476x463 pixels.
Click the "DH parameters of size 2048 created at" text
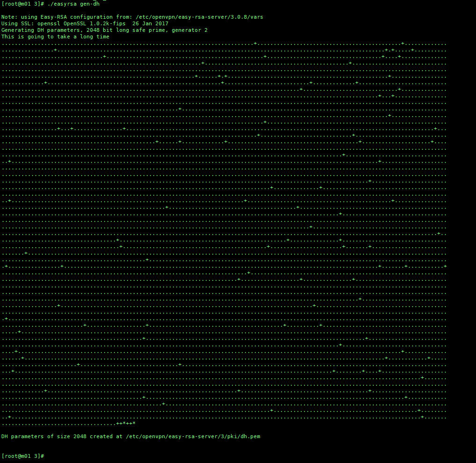62,436
